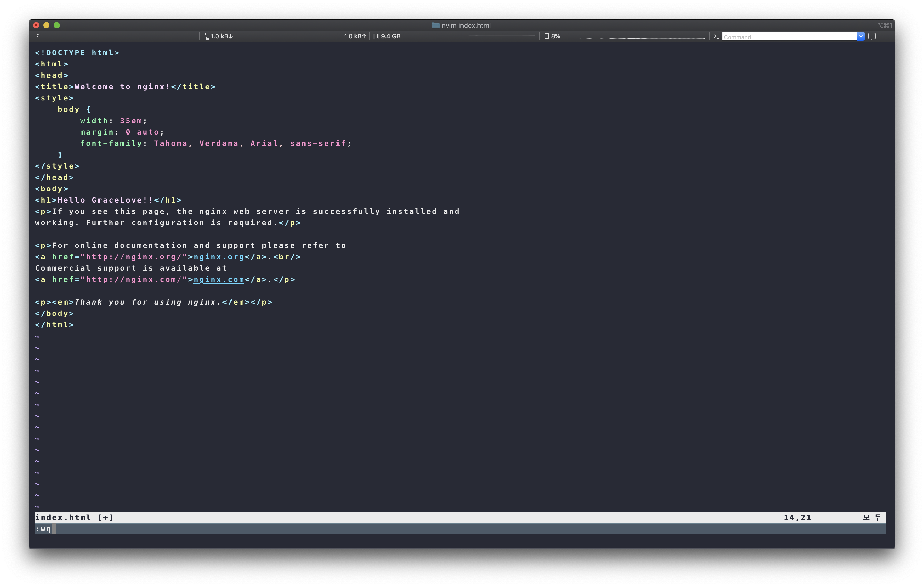Click the 14,21 cursor position indicator
The height and width of the screenshot is (587, 924).
click(x=797, y=518)
